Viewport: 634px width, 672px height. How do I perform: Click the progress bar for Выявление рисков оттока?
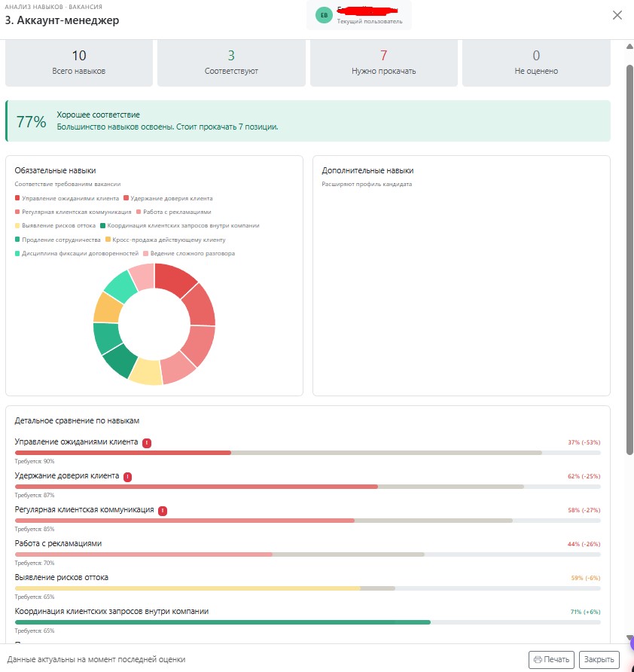point(307,588)
